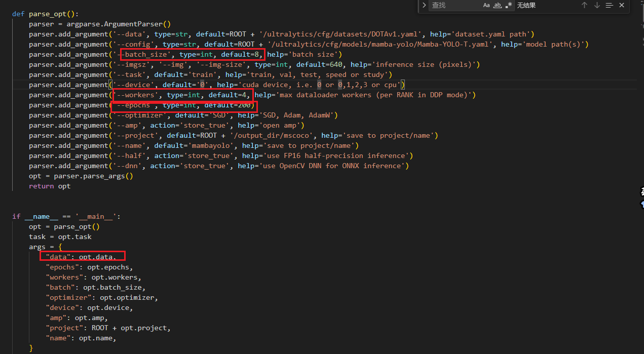
Task: Close the find widget with X
Action: (x=622, y=5)
